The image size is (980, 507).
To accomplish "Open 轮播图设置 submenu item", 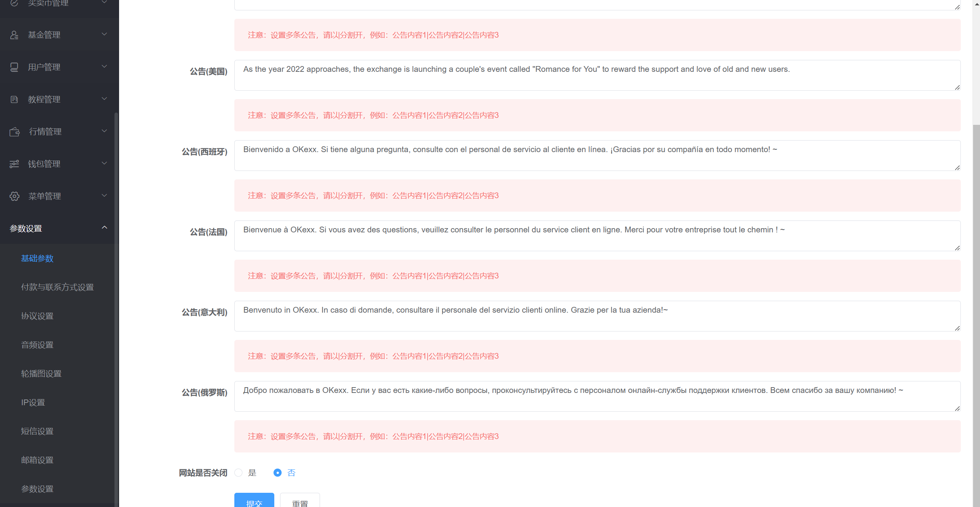I will point(41,374).
